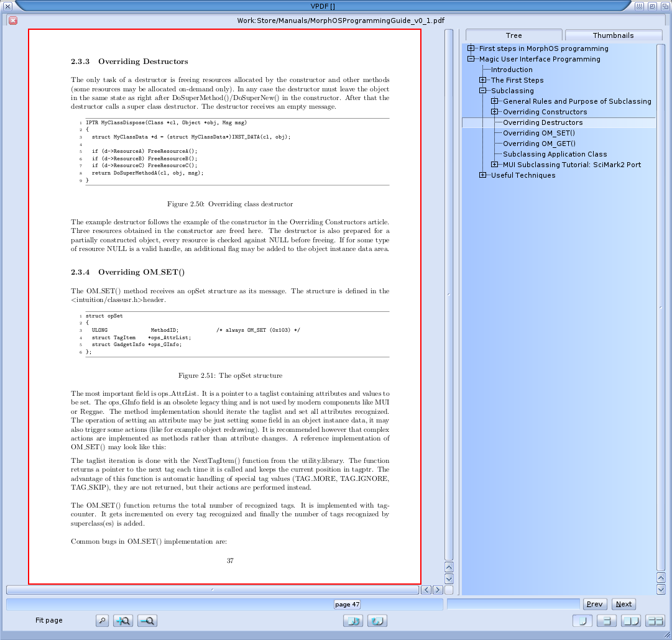Close the VPDF window
The image size is (672, 640).
click(x=7, y=6)
